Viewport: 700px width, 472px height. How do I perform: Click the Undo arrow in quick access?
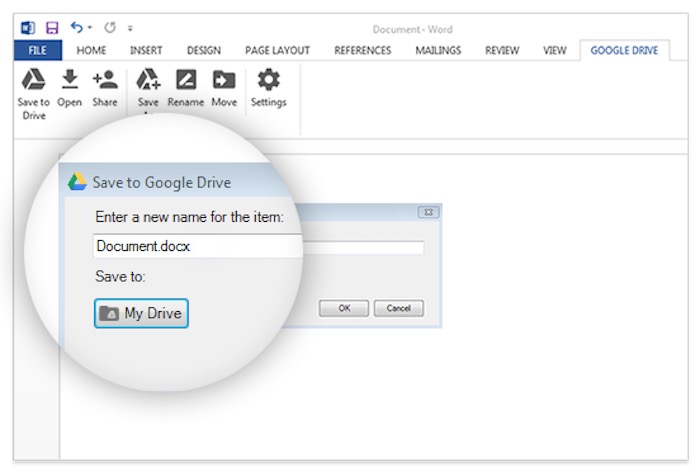(76, 28)
